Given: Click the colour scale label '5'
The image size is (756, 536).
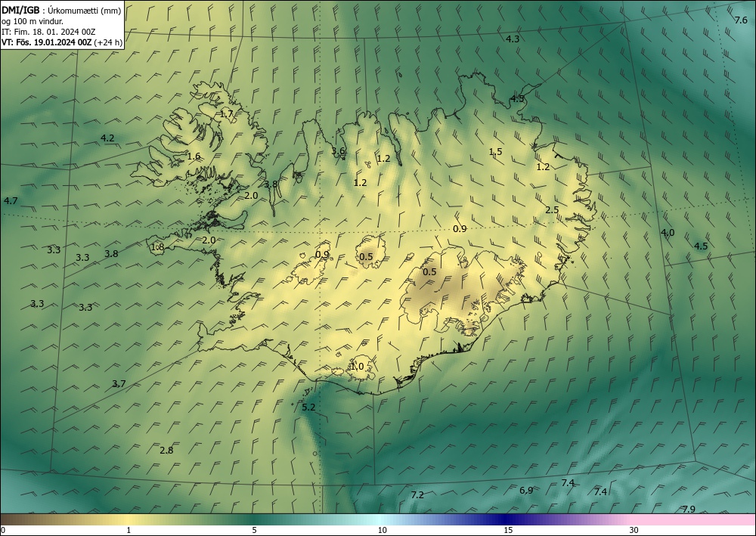Looking at the screenshot, I should pyautogui.click(x=254, y=531).
